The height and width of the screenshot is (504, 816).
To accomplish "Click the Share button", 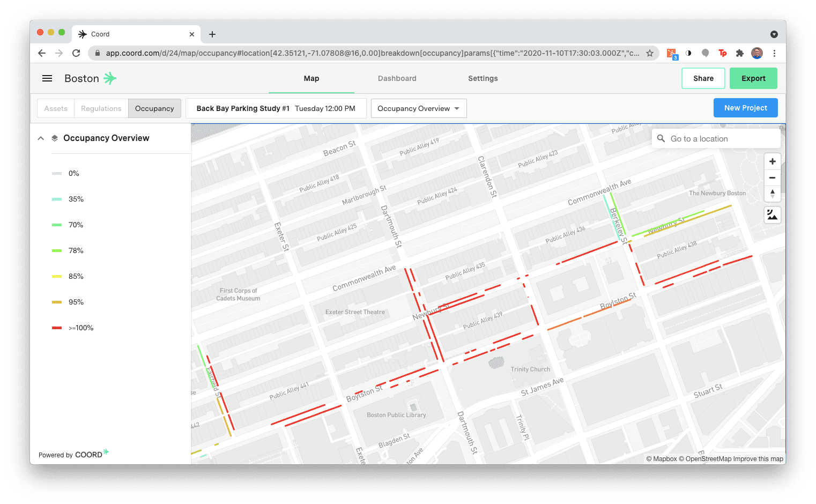I will click(703, 78).
